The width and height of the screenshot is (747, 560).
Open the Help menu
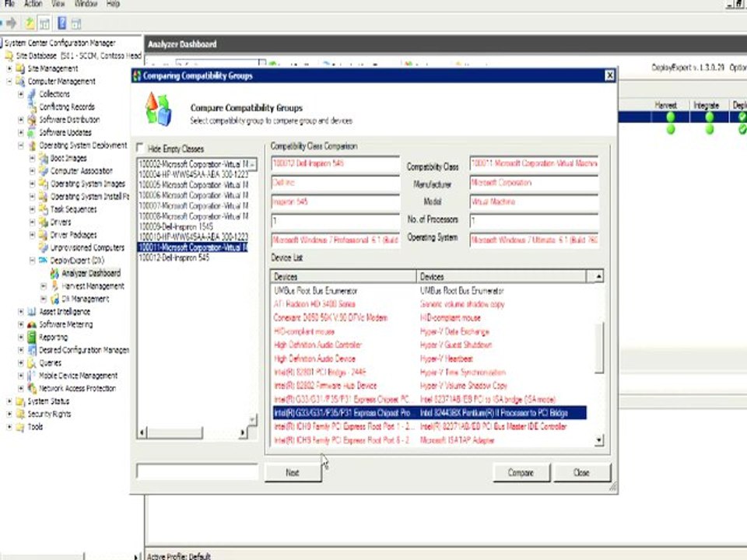click(113, 3)
